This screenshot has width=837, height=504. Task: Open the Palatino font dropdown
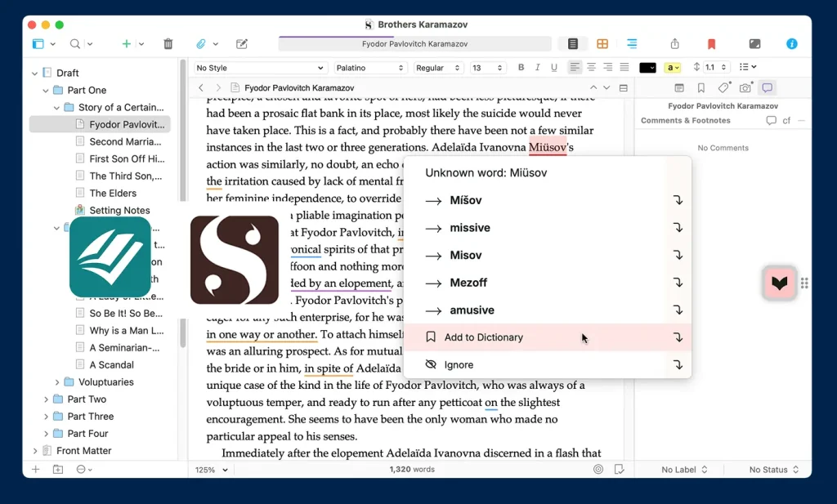click(370, 68)
